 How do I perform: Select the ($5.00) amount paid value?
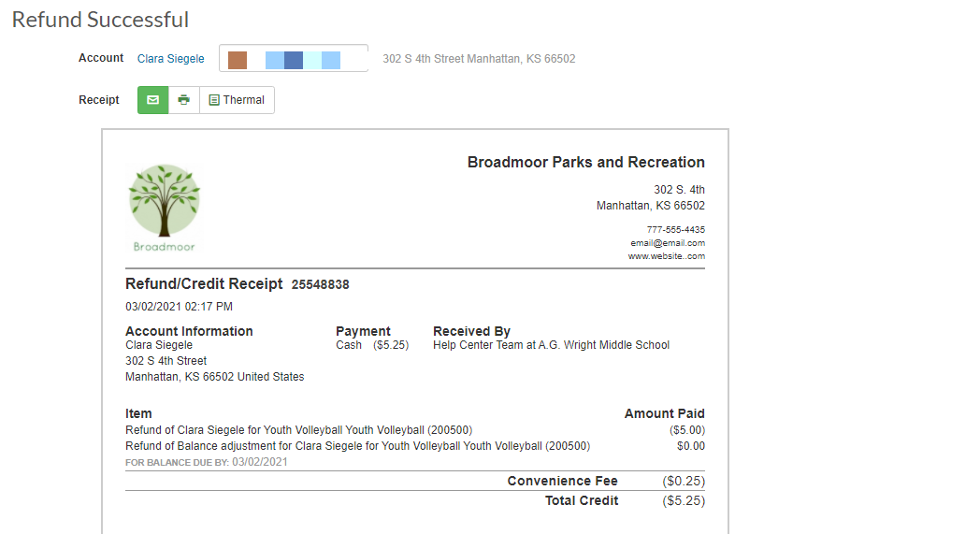click(x=687, y=430)
